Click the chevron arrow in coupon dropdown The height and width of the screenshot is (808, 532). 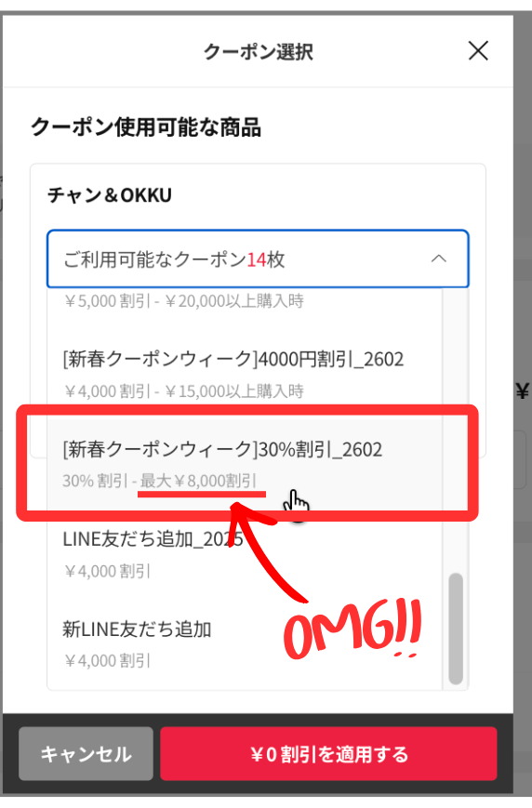tap(439, 258)
